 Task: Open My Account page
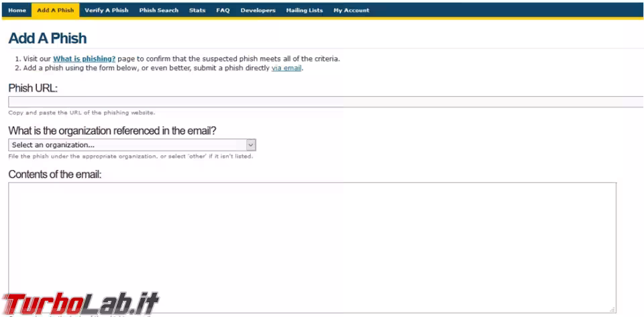351,10
